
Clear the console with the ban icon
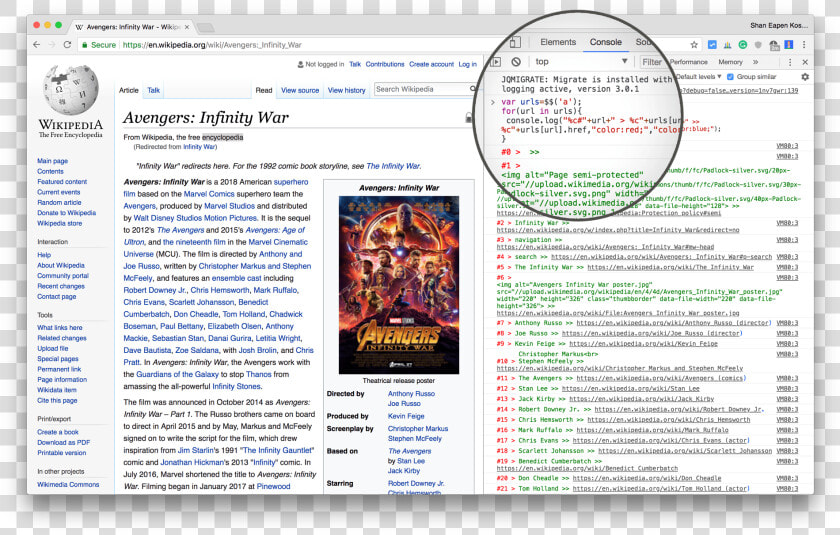coord(516,62)
